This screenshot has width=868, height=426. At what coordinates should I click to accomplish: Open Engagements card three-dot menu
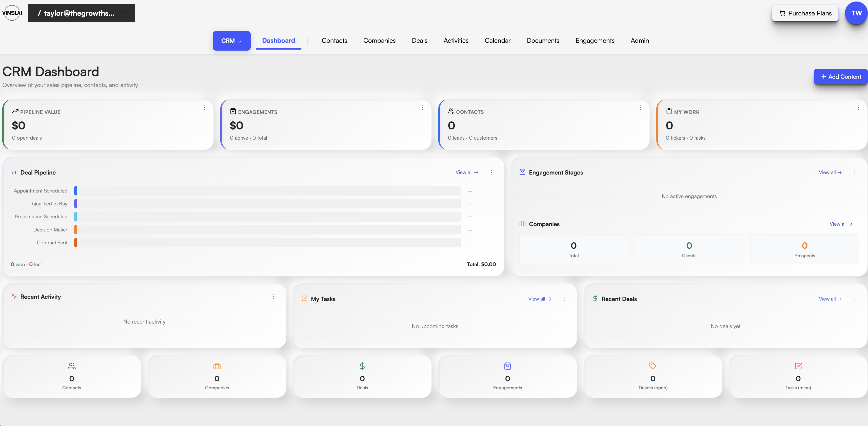tap(422, 108)
